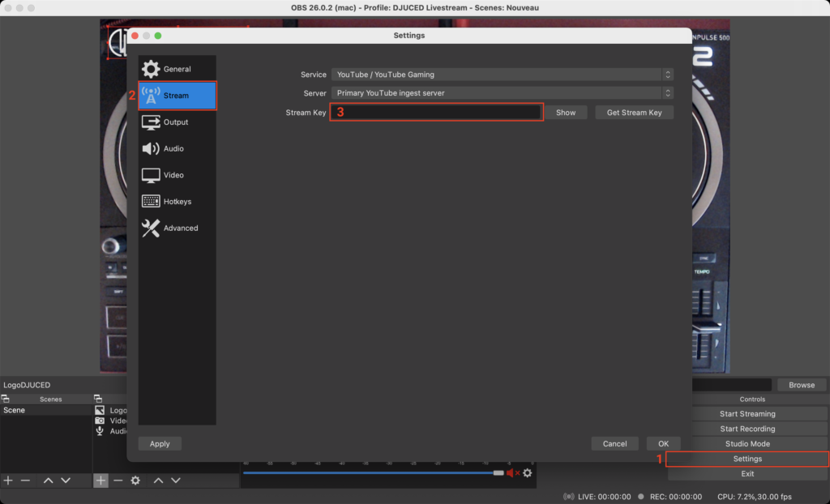Click the Get Stream Key button
Screen dimensions: 830x504
(634, 113)
